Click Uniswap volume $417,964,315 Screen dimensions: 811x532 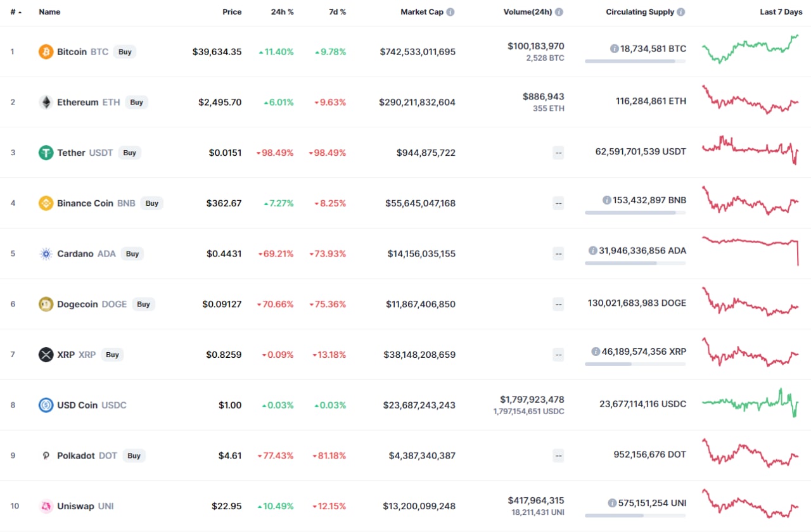tap(536, 500)
